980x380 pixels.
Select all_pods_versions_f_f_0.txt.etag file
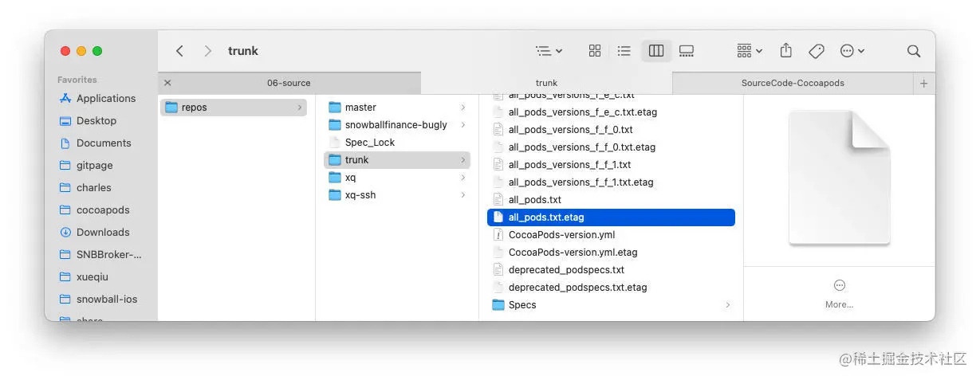(611, 147)
